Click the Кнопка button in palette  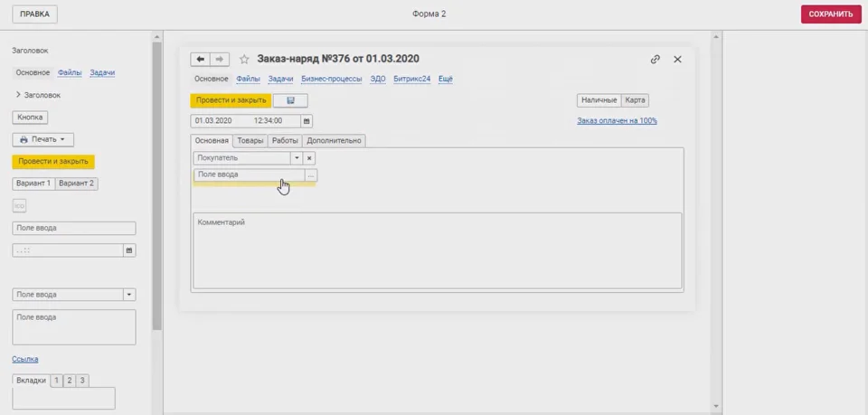point(30,118)
